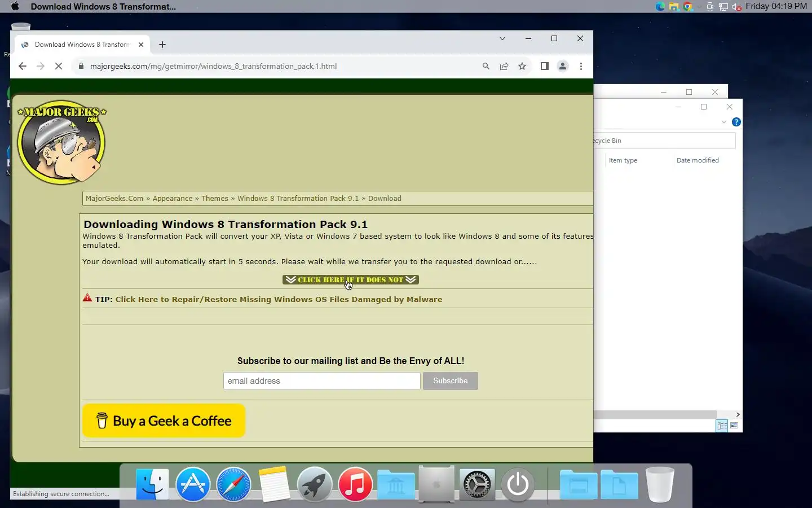Click Buy a Geek a Coffee

[x=164, y=421]
